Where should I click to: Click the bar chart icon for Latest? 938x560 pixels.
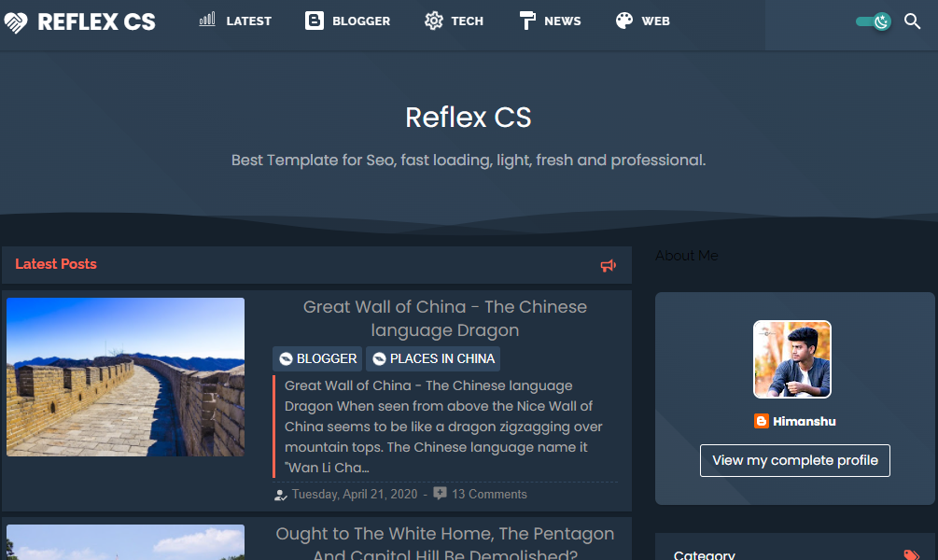[207, 20]
